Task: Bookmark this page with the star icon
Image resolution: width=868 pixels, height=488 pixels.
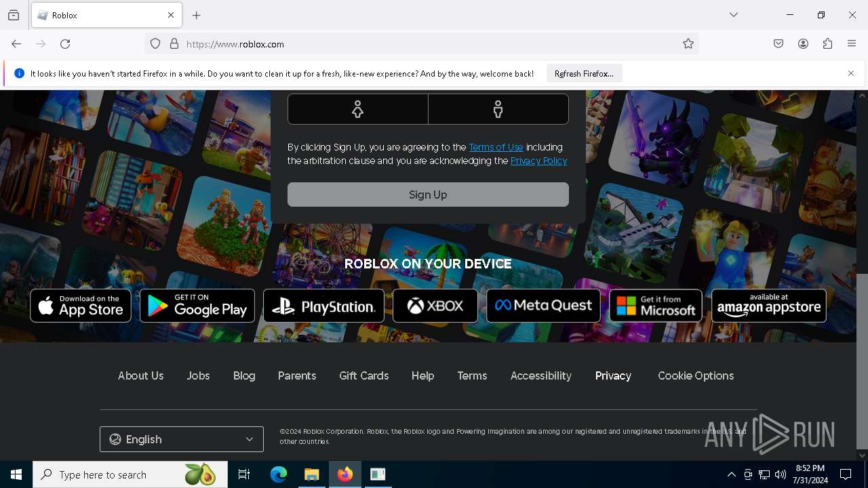Action: [688, 44]
